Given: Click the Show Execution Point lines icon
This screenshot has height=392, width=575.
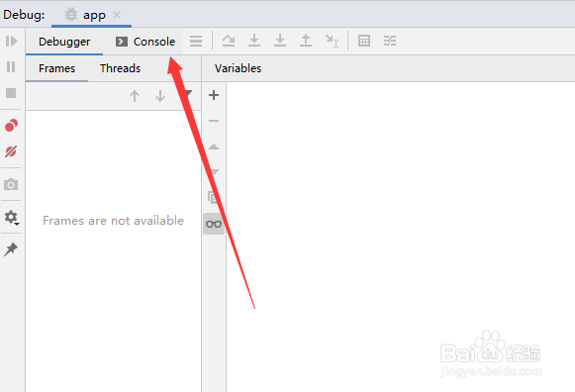Looking at the screenshot, I should (196, 41).
